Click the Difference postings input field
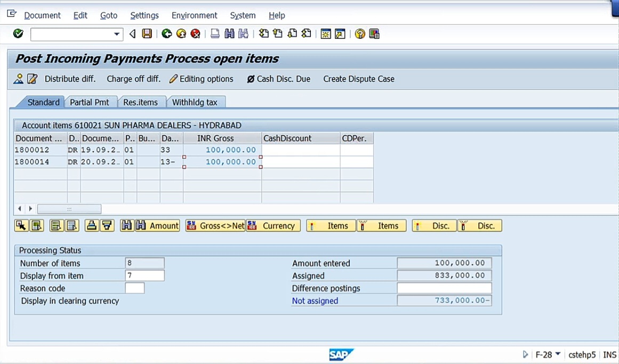 pos(444,288)
